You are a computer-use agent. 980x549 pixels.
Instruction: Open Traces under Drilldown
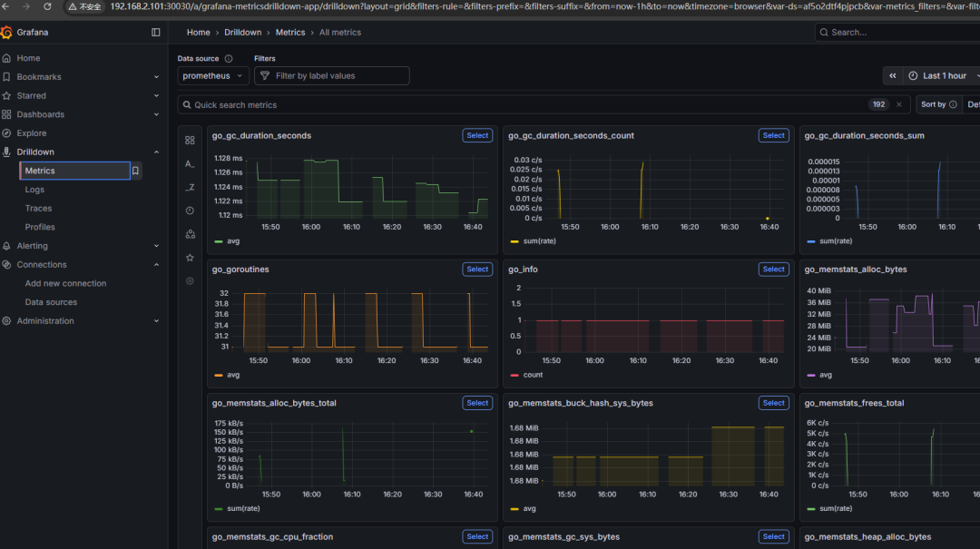click(38, 208)
